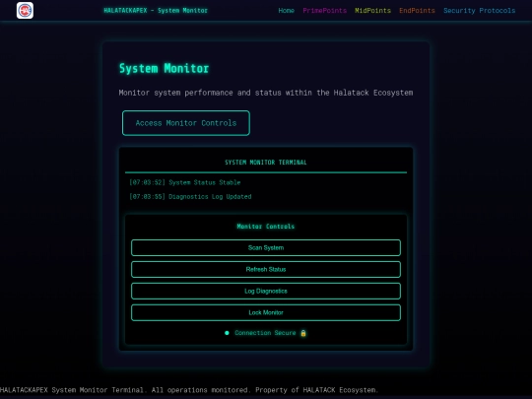Click the Monitor Controls panel heading
532x399 pixels.
(266, 227)
